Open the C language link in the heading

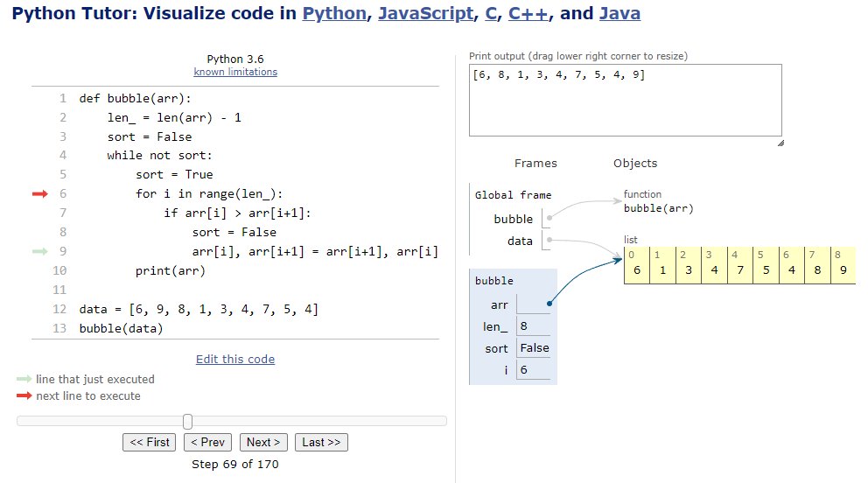(491, 13)
